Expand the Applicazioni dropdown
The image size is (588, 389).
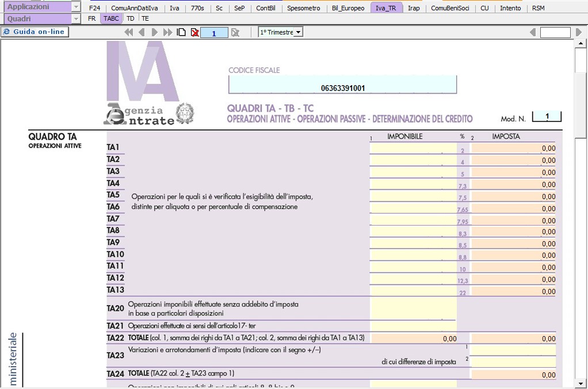pos(76,7)
